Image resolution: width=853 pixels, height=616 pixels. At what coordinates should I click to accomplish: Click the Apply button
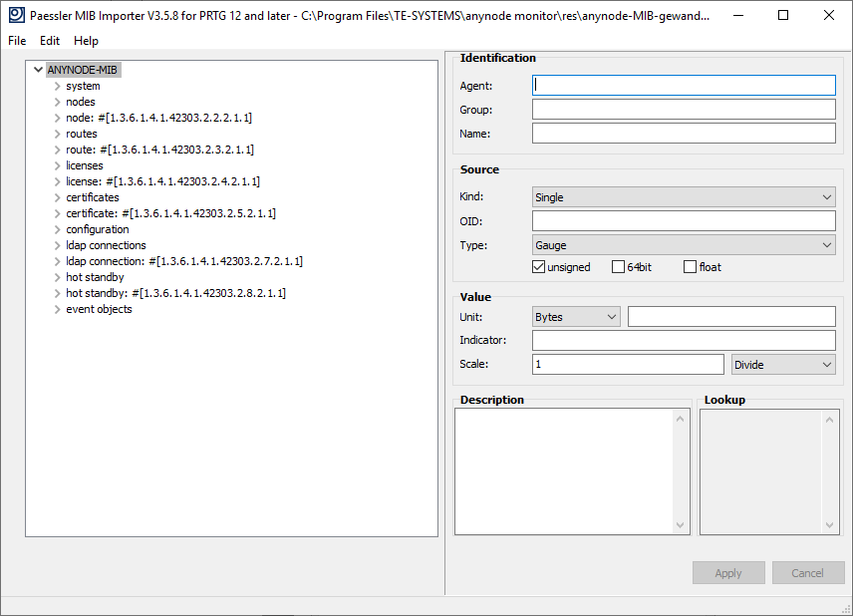[728, 572]
